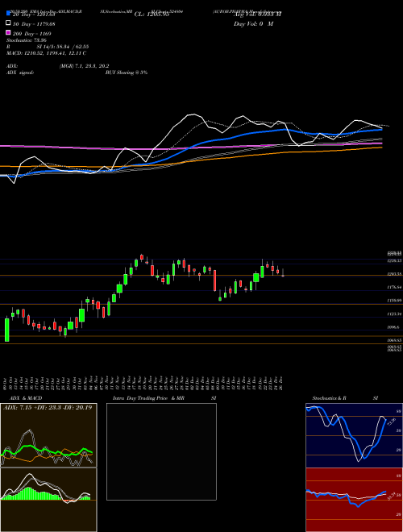Click the 'Stochastics: 73.36' reading

pos(26,40)
